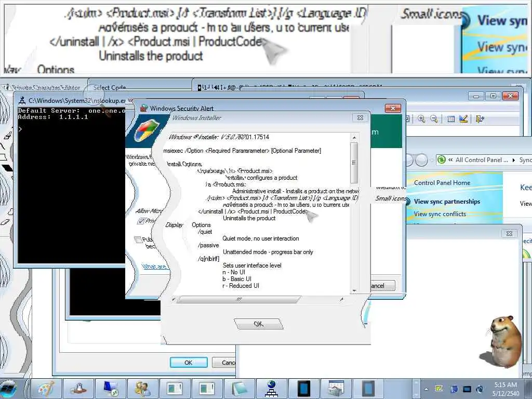The image size is (532, 399).
Task: Click the Control Panel forward navigation button
Action: coord(422,160)
